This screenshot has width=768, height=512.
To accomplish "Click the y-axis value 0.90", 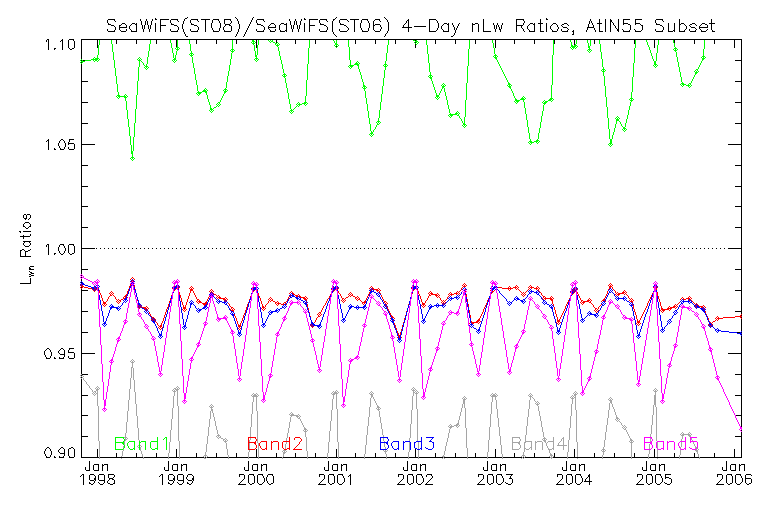I will pyautogui.click(x=60, y=453).
